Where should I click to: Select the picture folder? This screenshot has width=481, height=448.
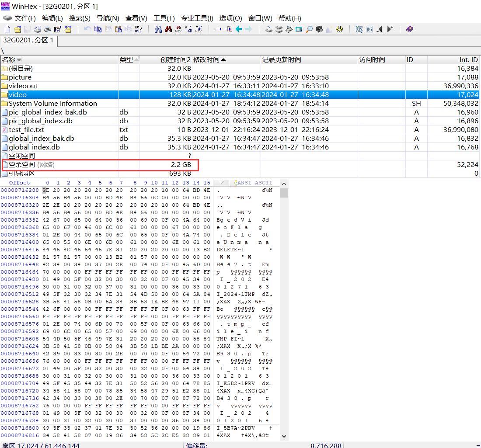pyautogui.click(x=240, y=77)
